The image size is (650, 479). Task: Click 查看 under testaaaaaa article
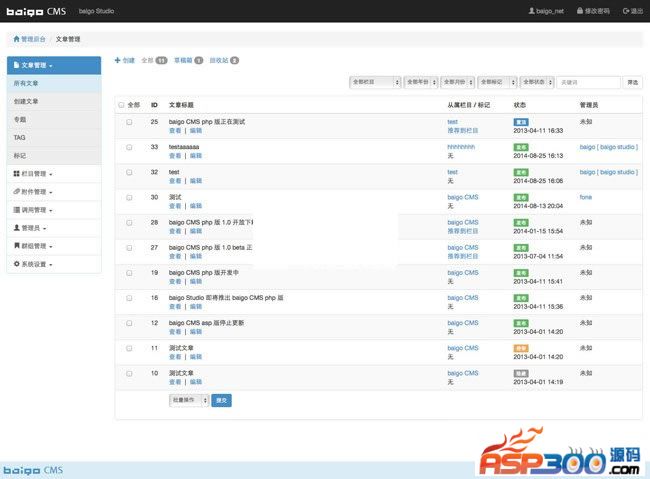175,156
